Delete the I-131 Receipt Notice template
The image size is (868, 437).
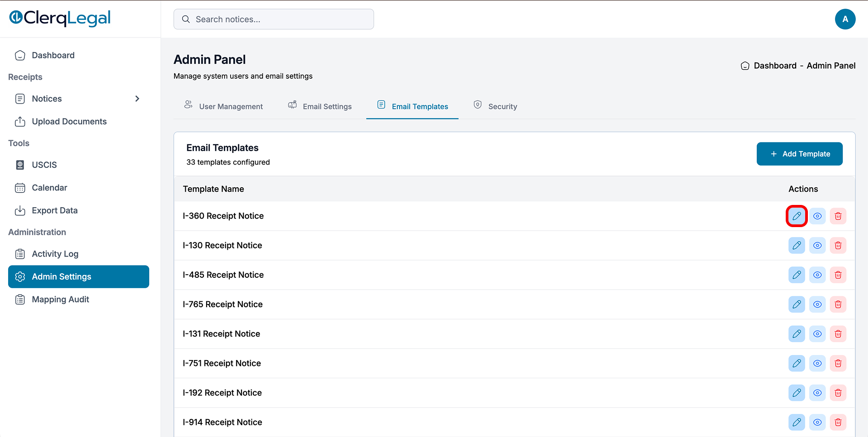838,334
